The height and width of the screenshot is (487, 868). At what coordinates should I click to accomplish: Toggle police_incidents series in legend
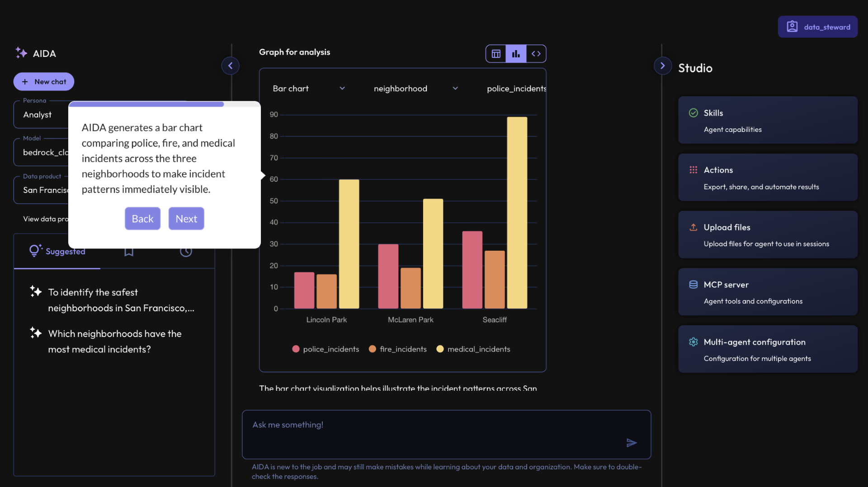tap(326, 349)
